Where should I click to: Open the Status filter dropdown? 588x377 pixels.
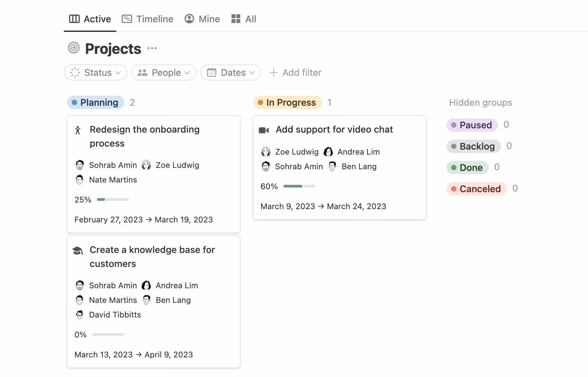pyautogui.click(x=95, y=72)
